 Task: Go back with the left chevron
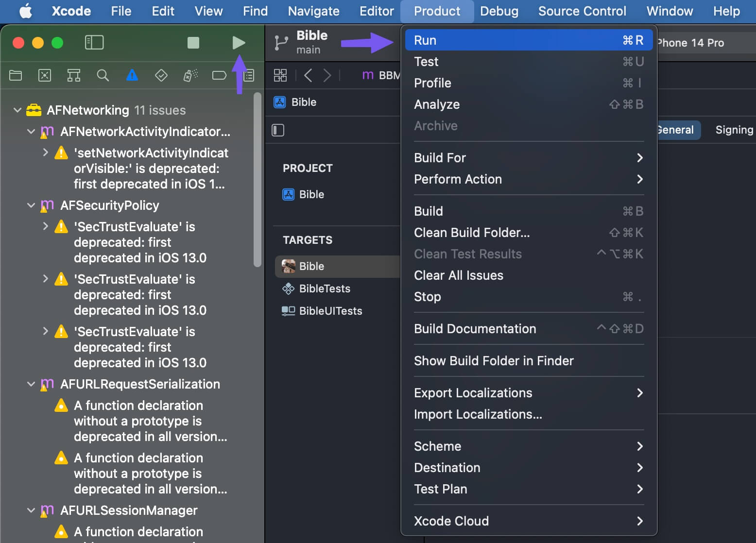click(308, 75)
